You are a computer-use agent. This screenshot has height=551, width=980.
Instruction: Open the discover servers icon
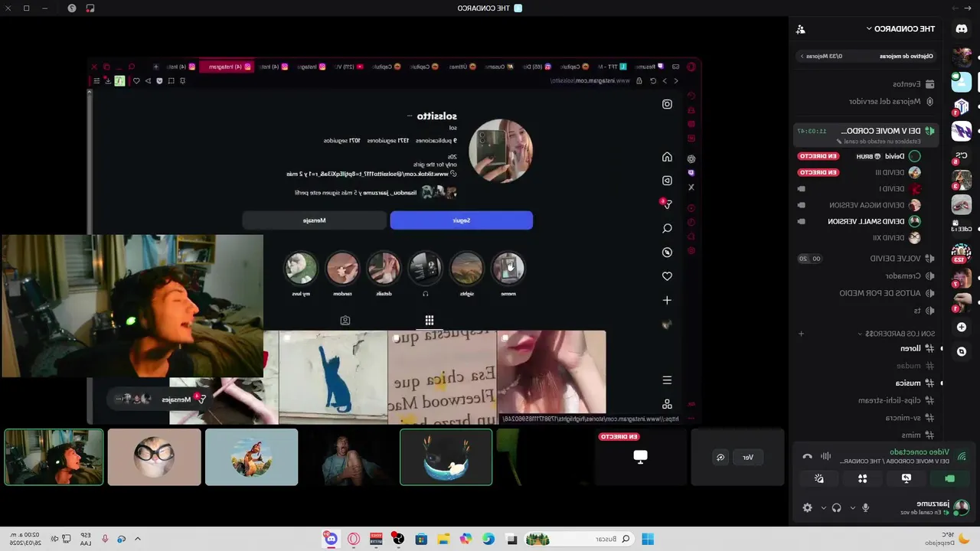(962, 351)
